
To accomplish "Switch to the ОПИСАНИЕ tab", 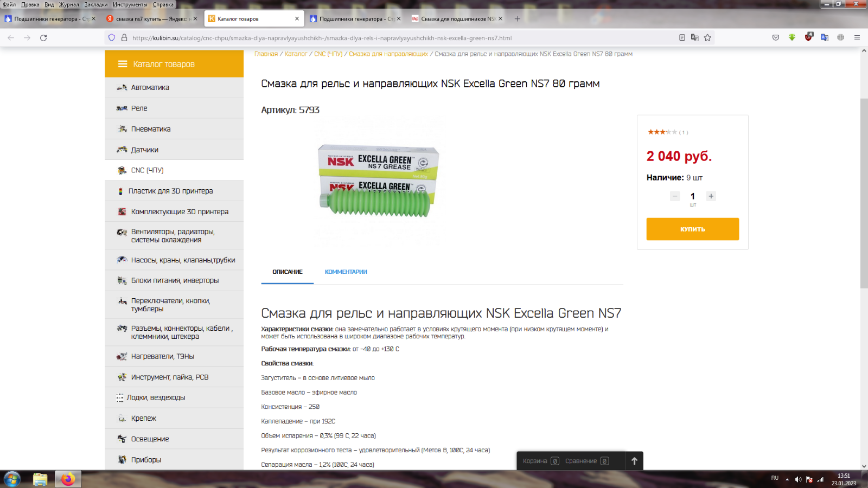I will tap(288, 272).
